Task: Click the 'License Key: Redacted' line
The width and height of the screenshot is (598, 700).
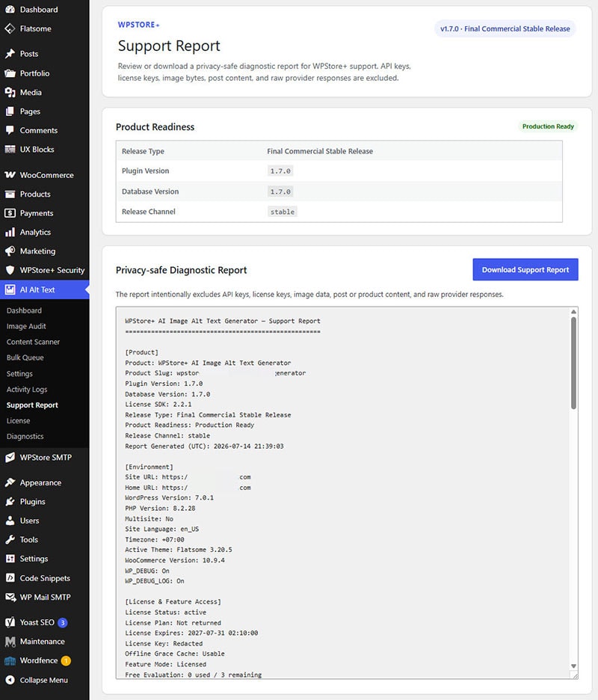Action: click(x=164, y=644)
